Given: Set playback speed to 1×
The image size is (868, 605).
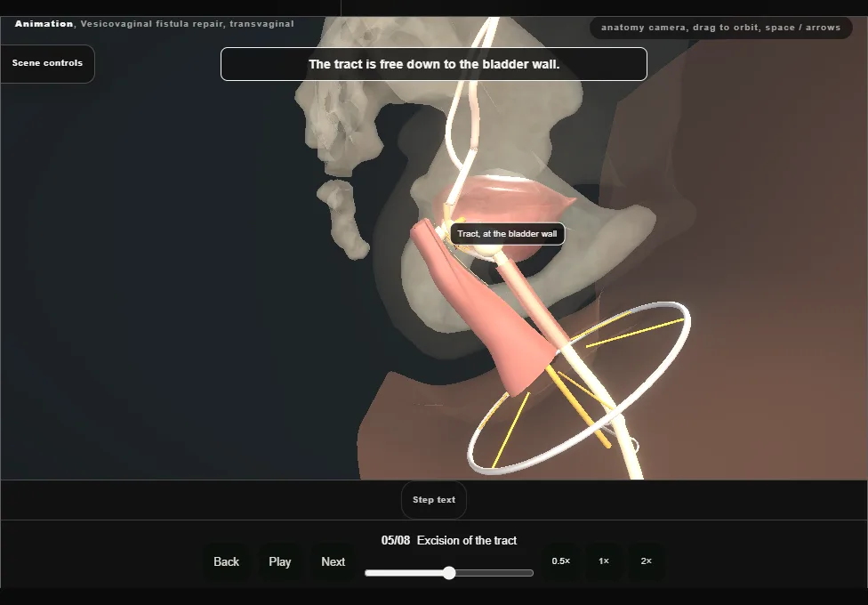Looking at the screenshot, I should tap(604, 561).
